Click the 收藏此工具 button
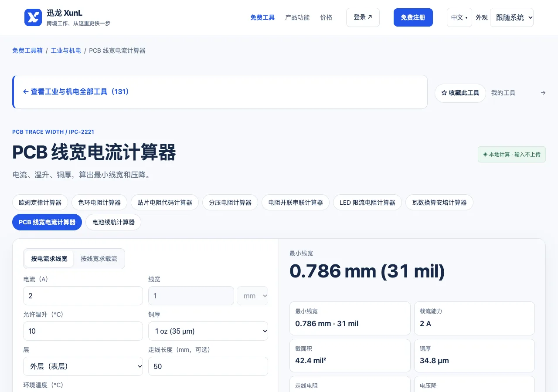 point(460,93)
